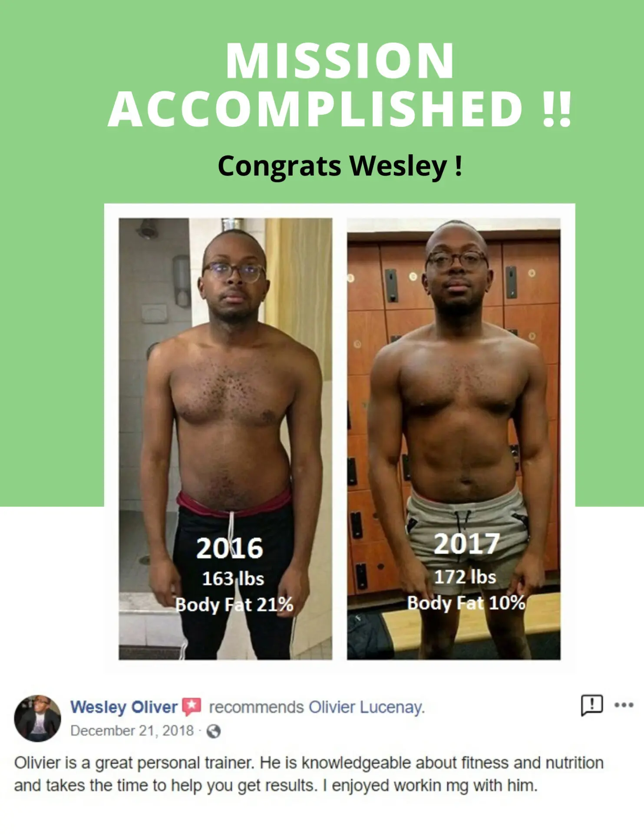This screenshot has height=834, width=644.
Task: Click the Body Fat 10% label
Action: click(x=466, y=603)
